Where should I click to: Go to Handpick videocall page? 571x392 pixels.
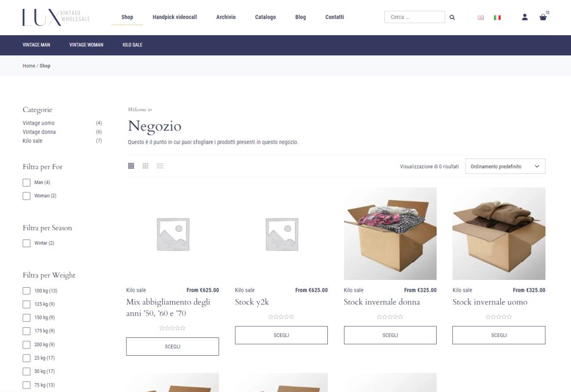(175, 17)
